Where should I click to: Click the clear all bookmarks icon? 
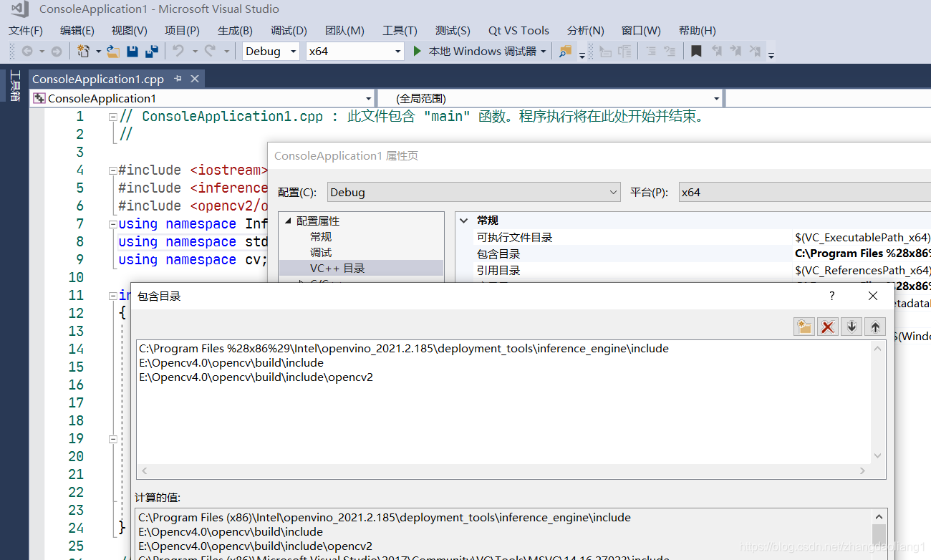coord(755,52)
